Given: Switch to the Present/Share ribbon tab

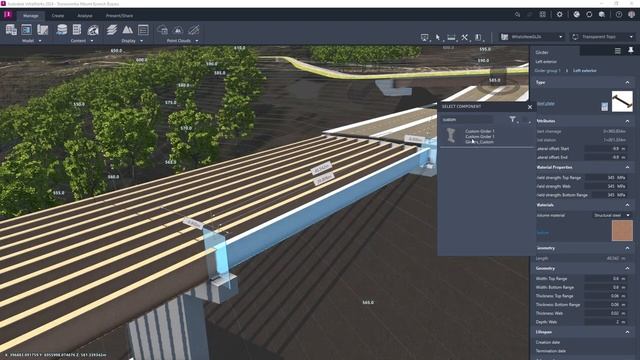Looking at the screenshot, I should pos(120,16).
